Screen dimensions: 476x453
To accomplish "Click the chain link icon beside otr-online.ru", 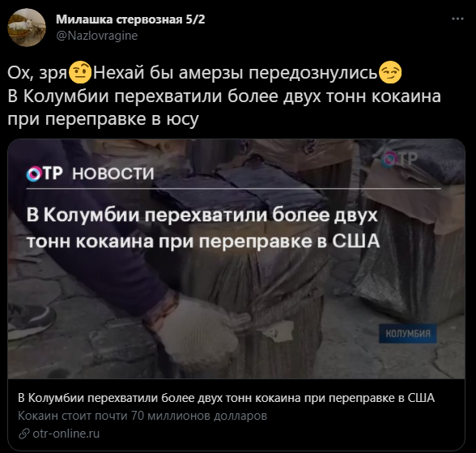I will [24, 434].
